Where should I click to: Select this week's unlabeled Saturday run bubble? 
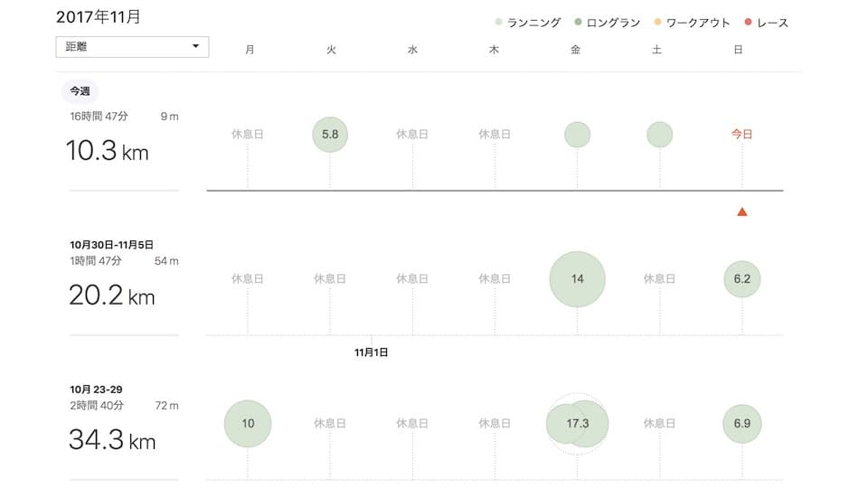(x=659, y=135)
